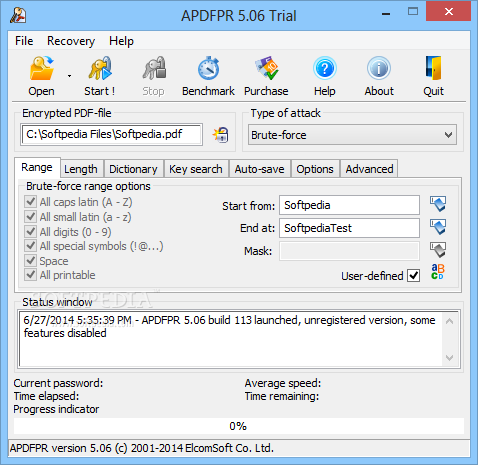
Task: Click the app icon in title bar
Action: tap(18, 15)
